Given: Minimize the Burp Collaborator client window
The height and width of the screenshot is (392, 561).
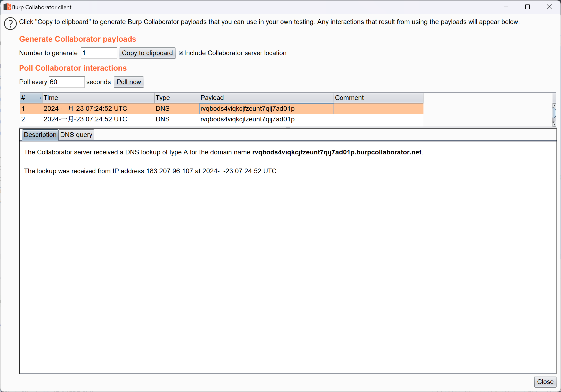Looking at the screenshot, I should 506,7.
